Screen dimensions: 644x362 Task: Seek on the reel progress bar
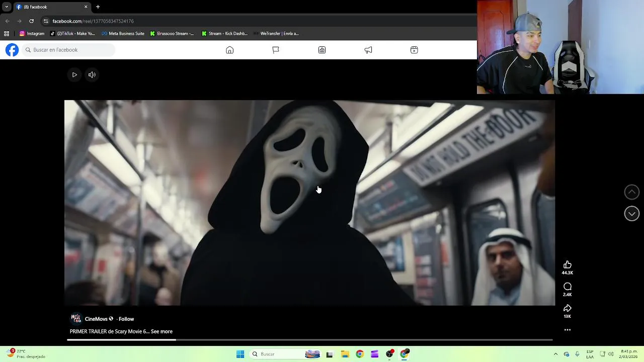pyautogui.click(x=310, y=340)
